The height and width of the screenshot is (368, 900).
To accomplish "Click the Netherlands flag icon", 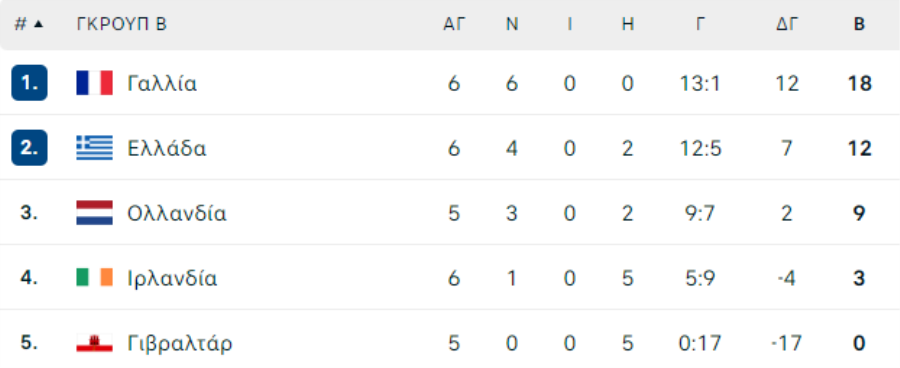I will click(x=95, y=213).
